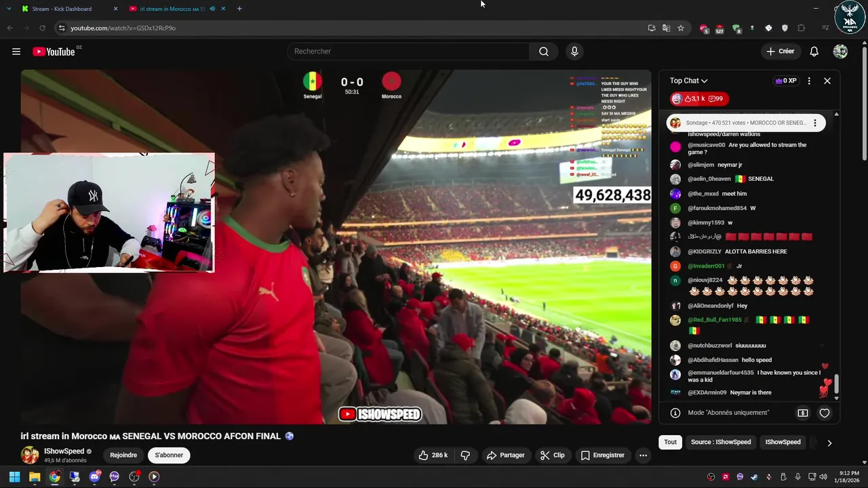
Task: Join channel with Rejoindre button
Action: (x=123, y=455)
